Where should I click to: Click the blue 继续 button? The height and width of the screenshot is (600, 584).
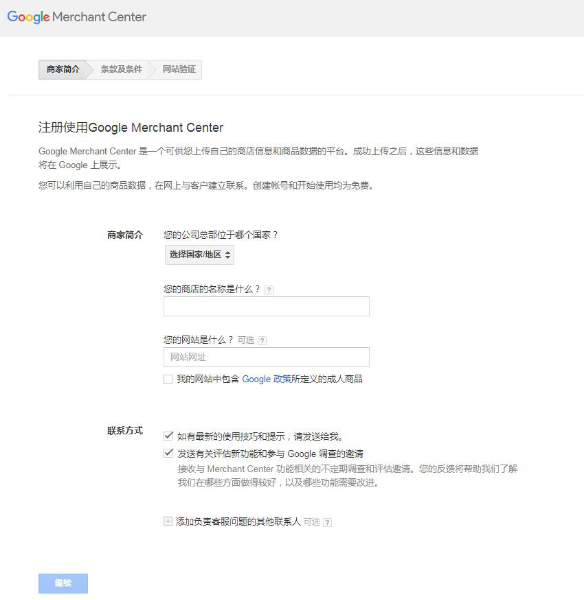click(63, 583)
